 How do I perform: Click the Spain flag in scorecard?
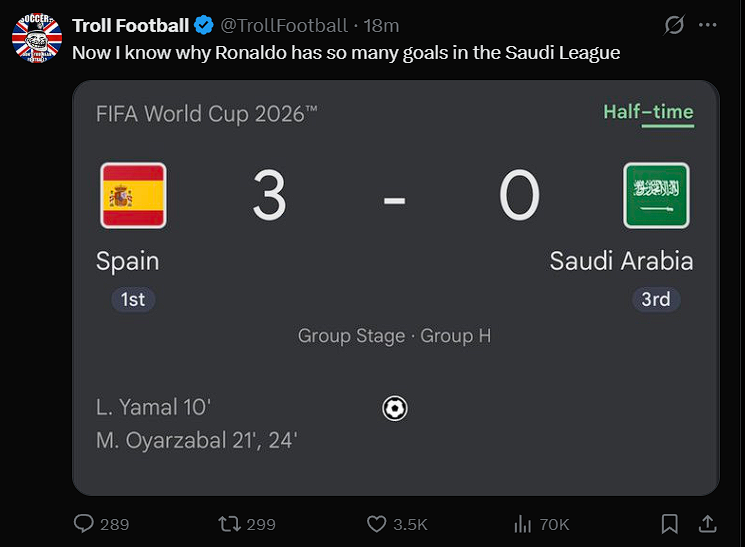coord(134,195)
